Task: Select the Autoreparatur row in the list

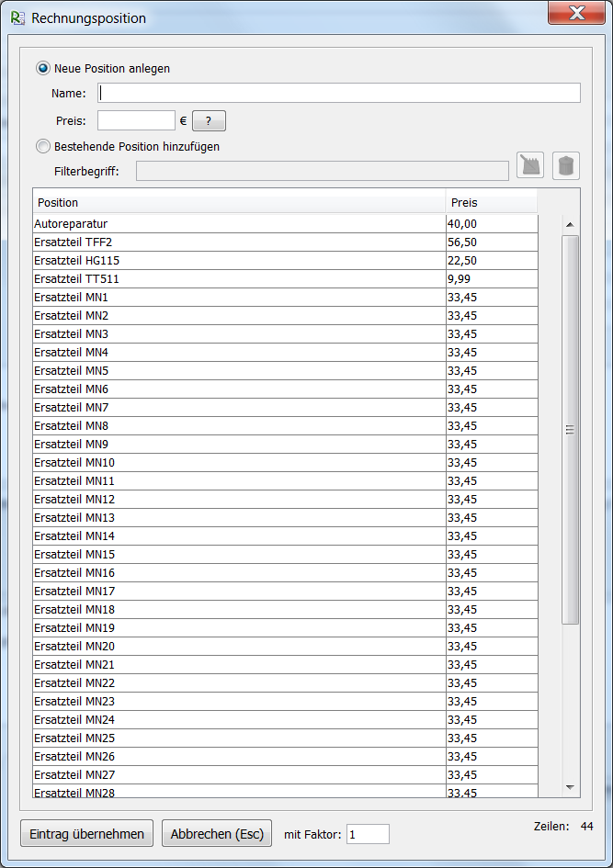Action: [x=239, y=223]
